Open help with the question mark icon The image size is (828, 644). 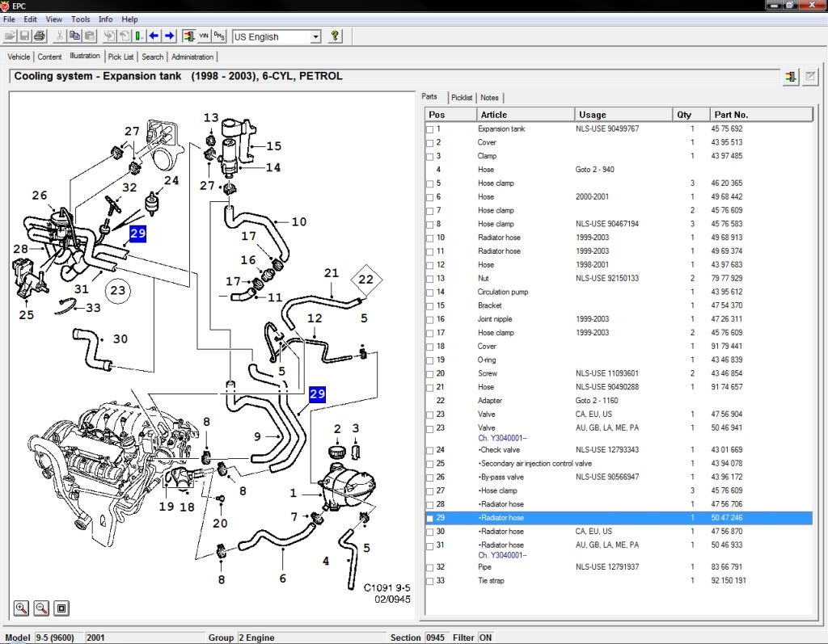[x=335, y=36]
